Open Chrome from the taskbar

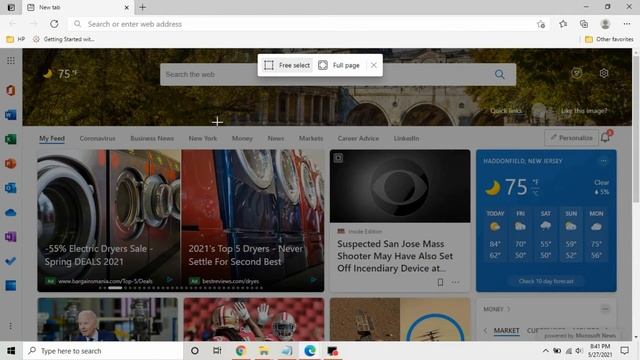coord(240,351)
